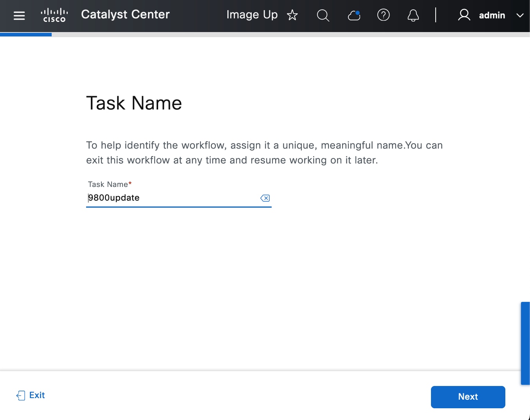Click the Exit door icon
Viewport: 530px width, 420px height.
21,396
